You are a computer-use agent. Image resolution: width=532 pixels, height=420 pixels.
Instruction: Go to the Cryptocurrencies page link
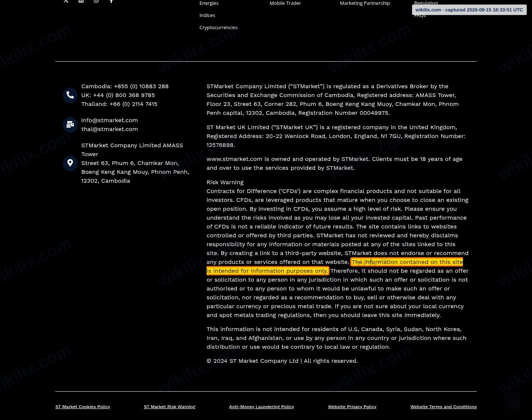point(218,27)
